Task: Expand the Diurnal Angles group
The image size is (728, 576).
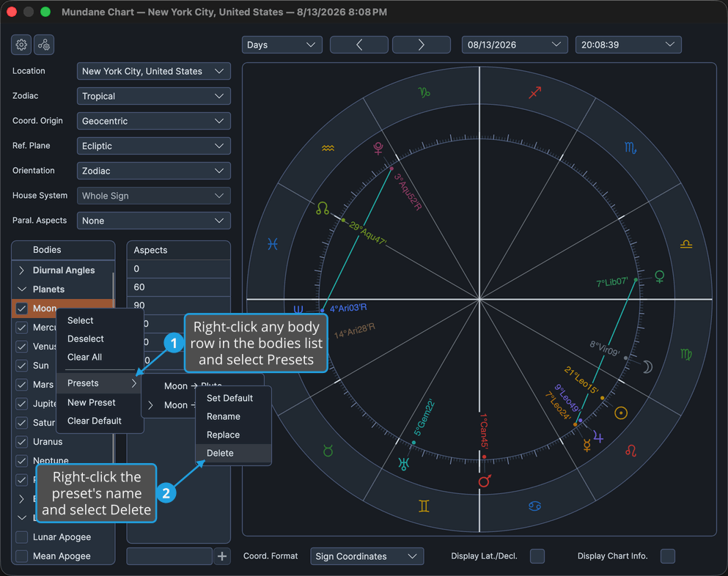Action: pos(21,270)
